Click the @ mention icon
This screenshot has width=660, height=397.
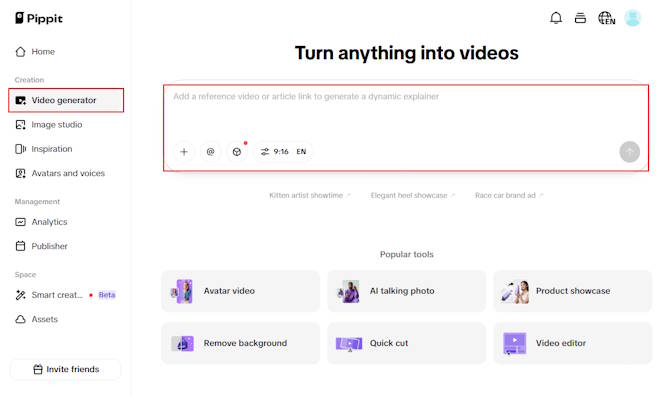[x=210, y=152]
